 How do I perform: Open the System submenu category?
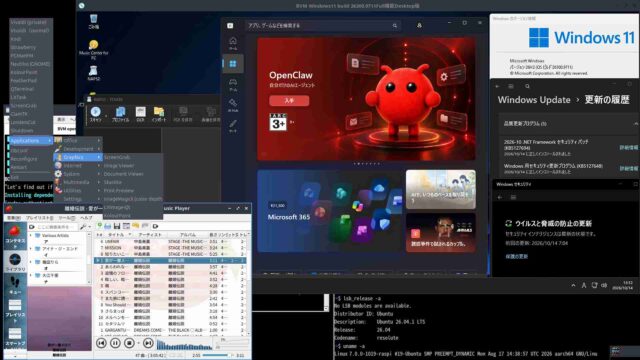pyautogui.click(x=78, y=174)
